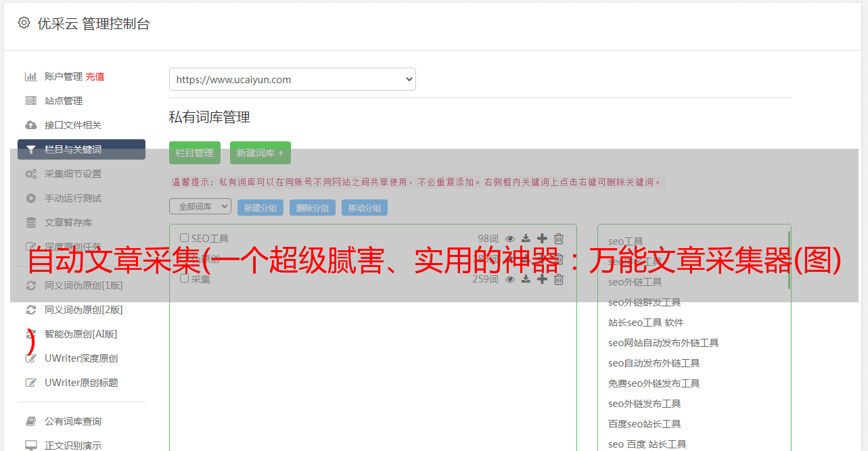Click the refresh icon for 同义词伪原创[2版]
The width and height of the screenshot is (868, 451).
(30, 310)
